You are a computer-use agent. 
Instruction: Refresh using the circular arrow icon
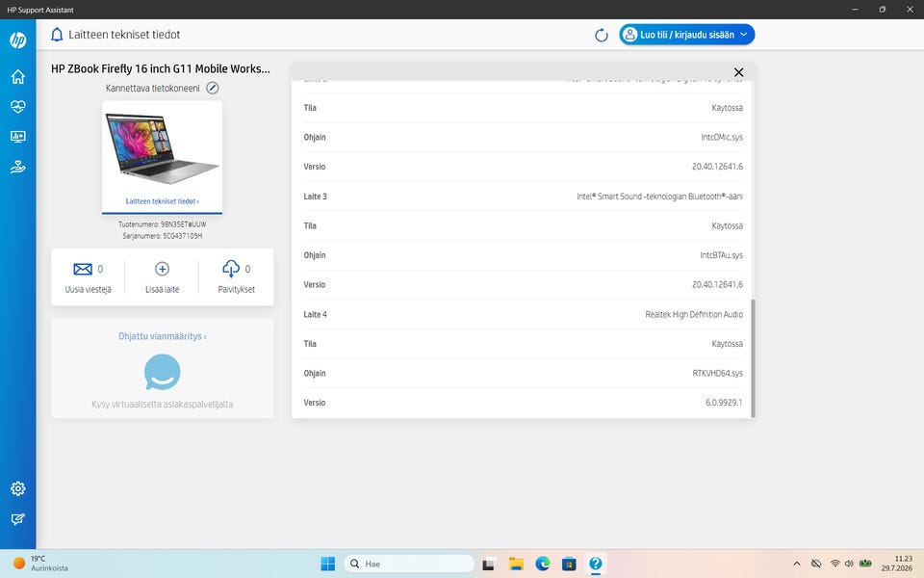(601, 36)
